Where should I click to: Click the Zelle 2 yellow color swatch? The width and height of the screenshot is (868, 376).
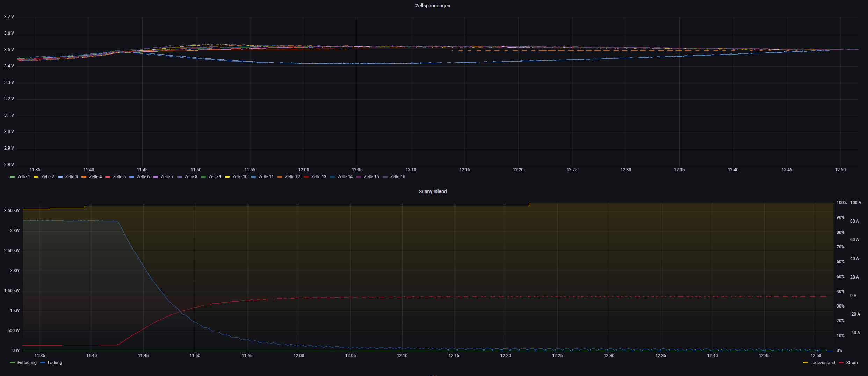[x=36, y=177]
